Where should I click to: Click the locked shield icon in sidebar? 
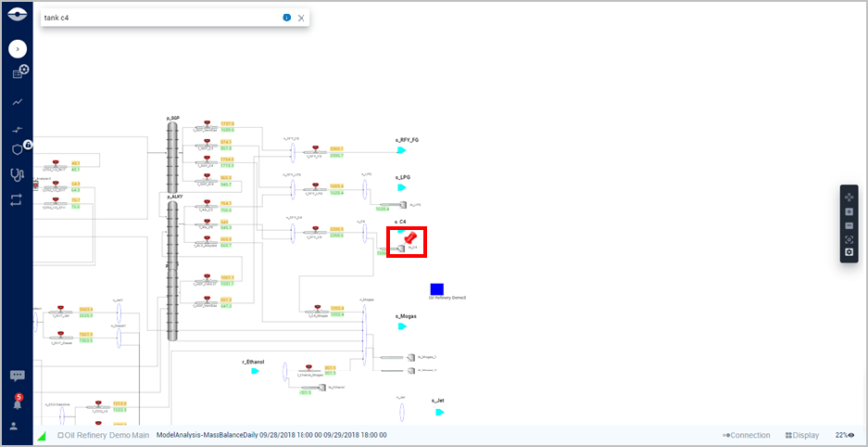click(x=18, y=148)
